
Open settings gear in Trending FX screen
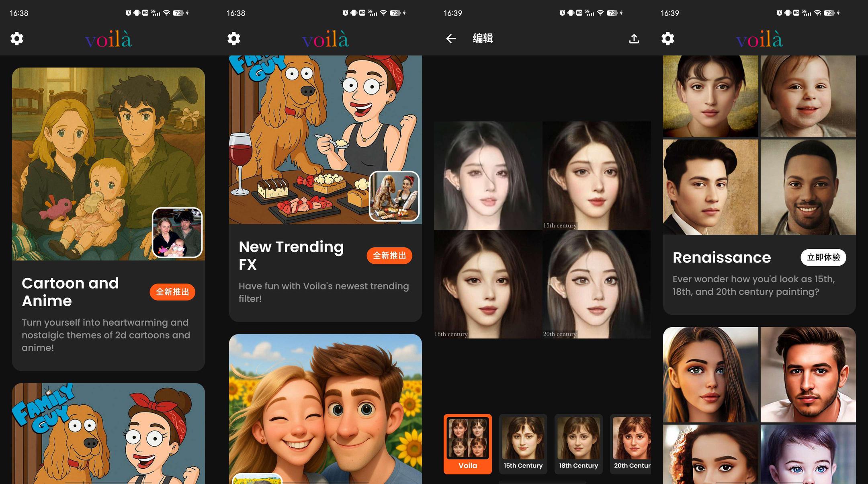point(234,39)
